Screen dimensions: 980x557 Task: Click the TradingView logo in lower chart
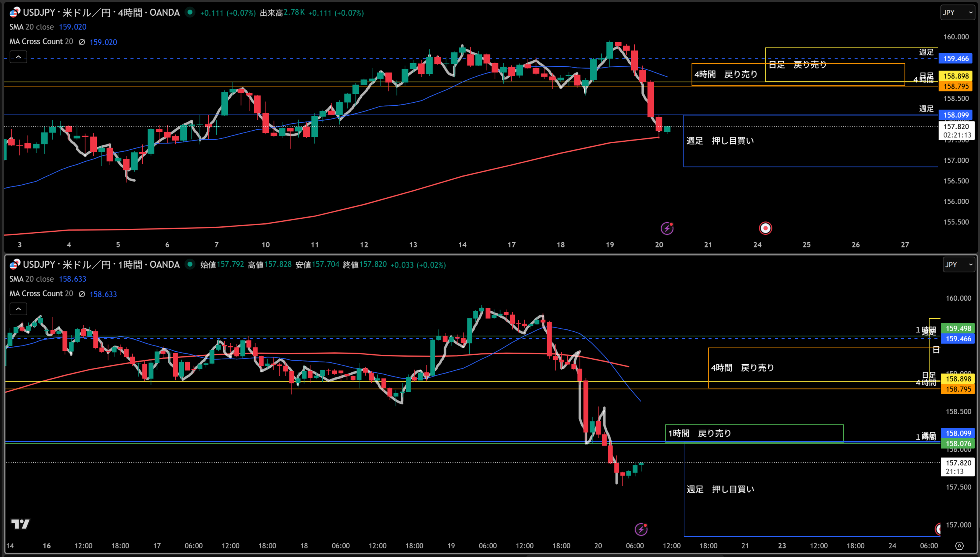pos(20,524)
